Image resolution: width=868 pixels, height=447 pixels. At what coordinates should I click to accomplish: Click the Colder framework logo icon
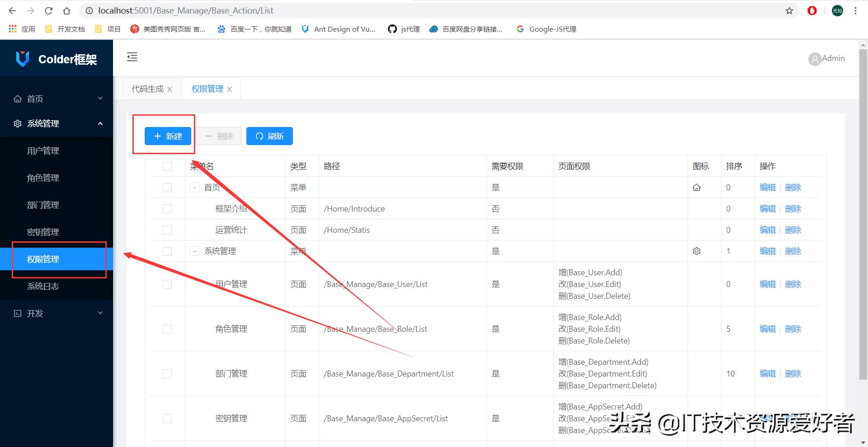point(22,58)
